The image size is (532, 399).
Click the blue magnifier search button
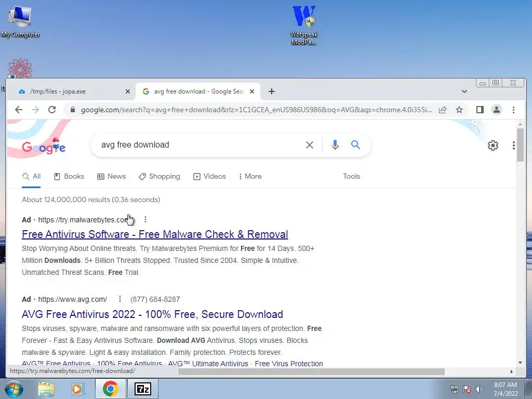(355, 145)
